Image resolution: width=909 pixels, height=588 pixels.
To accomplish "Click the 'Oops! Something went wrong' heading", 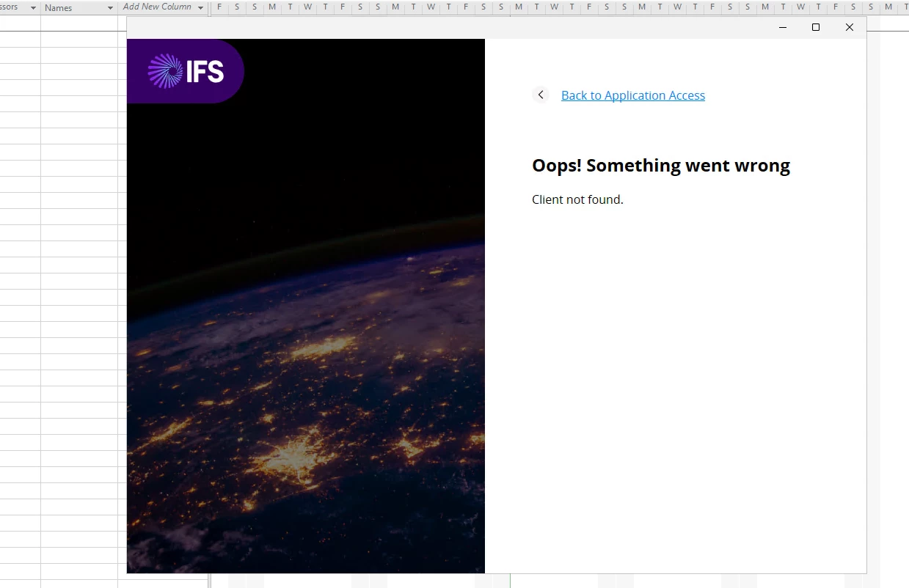I will pos(660,166).
